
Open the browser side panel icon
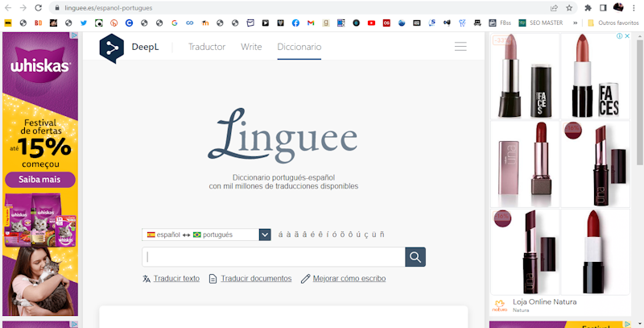[603, 8]
